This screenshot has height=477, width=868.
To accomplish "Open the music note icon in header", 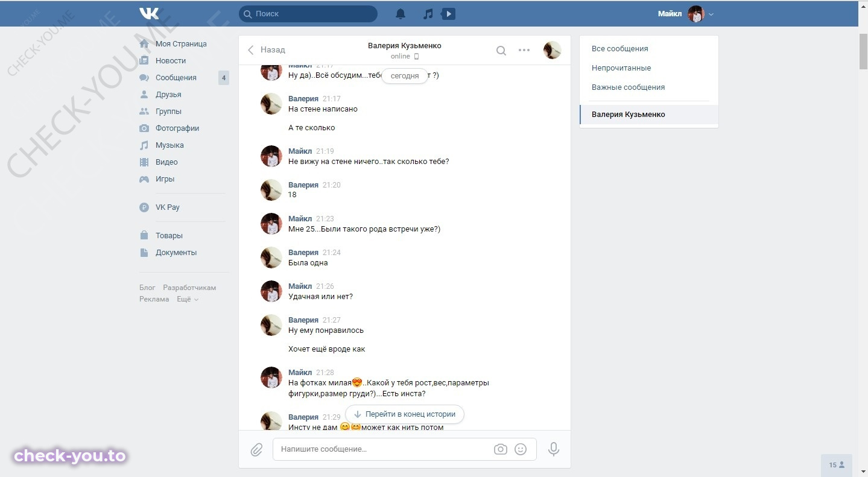I will (x=428, y=14).
